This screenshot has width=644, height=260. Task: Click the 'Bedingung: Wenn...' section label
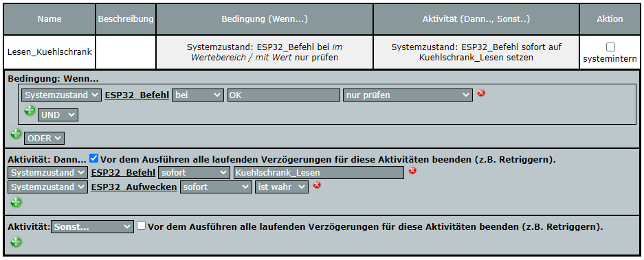coord(53,79)
